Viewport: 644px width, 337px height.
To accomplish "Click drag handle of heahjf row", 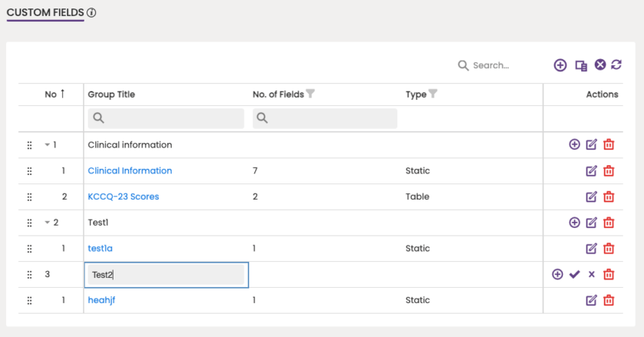I will [x=30, y=301].
